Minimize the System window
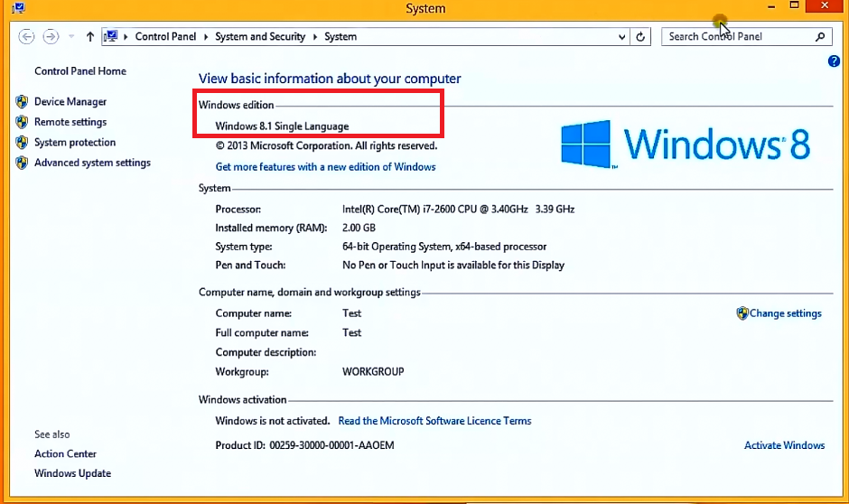 point(771,6)
